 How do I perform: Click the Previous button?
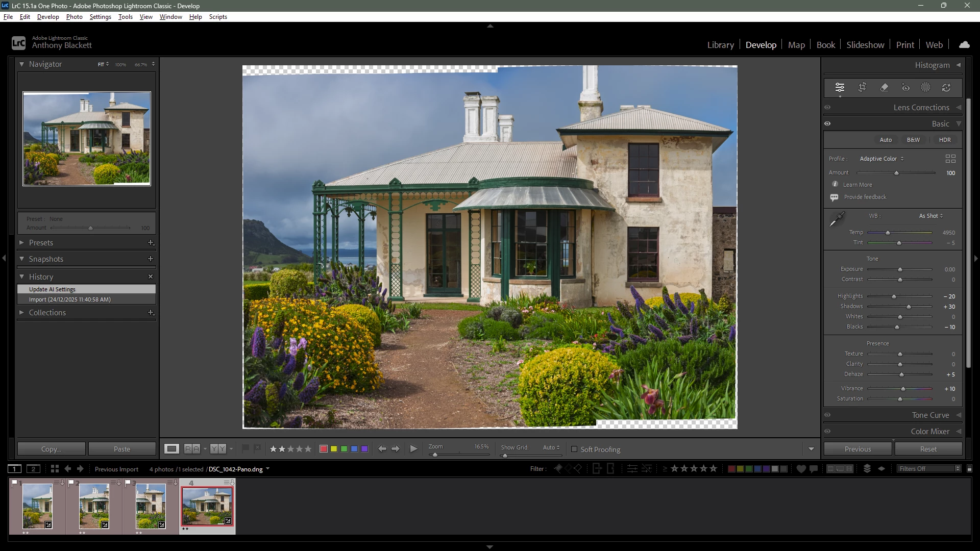coord(857,449)
